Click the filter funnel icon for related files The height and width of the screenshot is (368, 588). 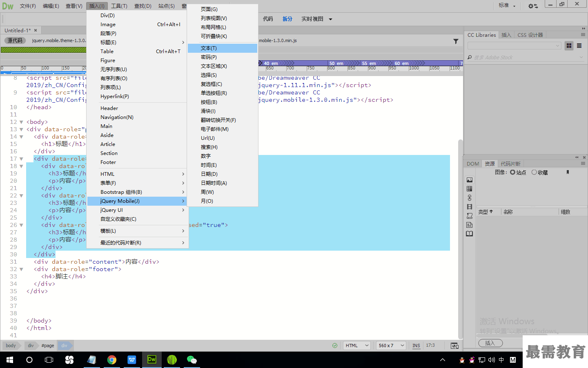456,41
